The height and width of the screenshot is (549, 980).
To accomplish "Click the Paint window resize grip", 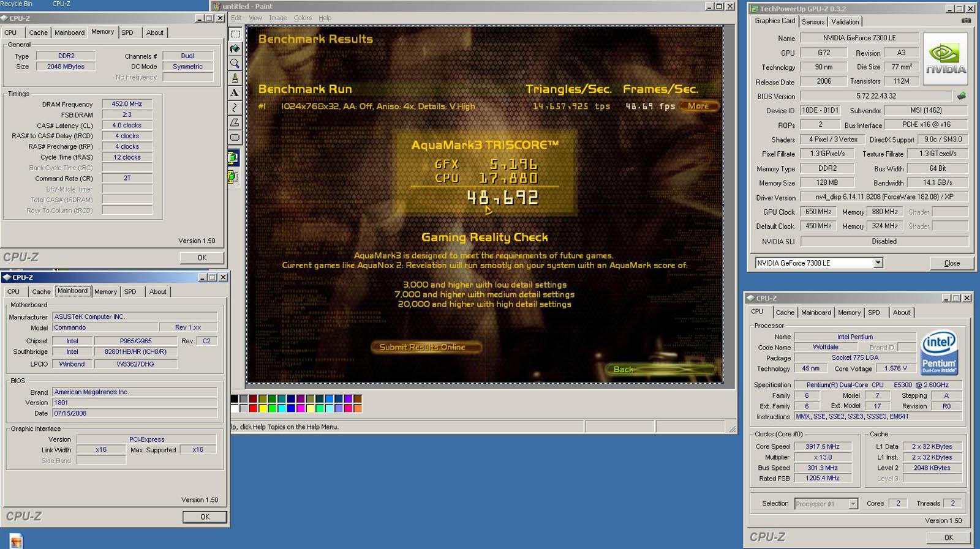I will tap(732, 428).
